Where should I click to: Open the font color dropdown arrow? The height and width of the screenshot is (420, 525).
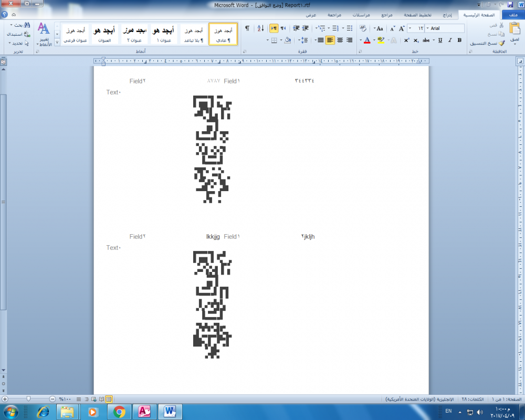(x=361, y=40)
